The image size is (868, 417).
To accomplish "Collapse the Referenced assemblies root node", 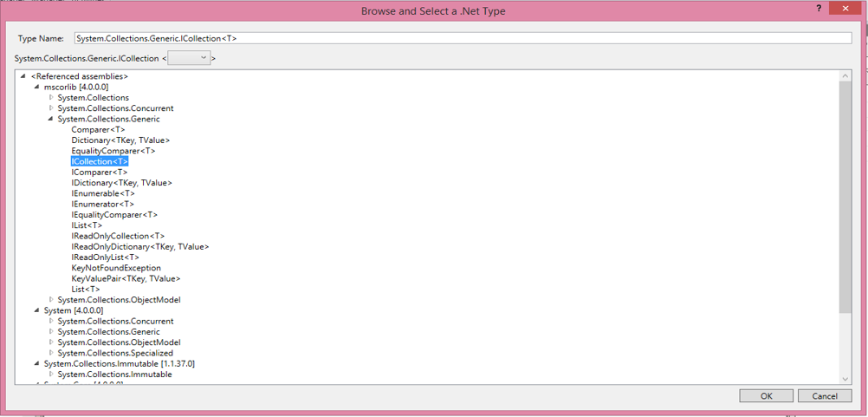I will tap(23, 77).
